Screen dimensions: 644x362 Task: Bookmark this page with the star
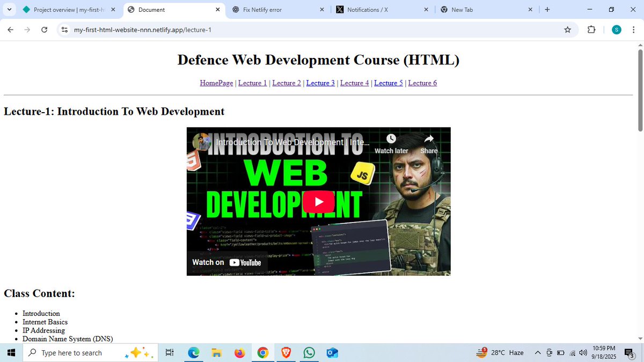(568, 29)
